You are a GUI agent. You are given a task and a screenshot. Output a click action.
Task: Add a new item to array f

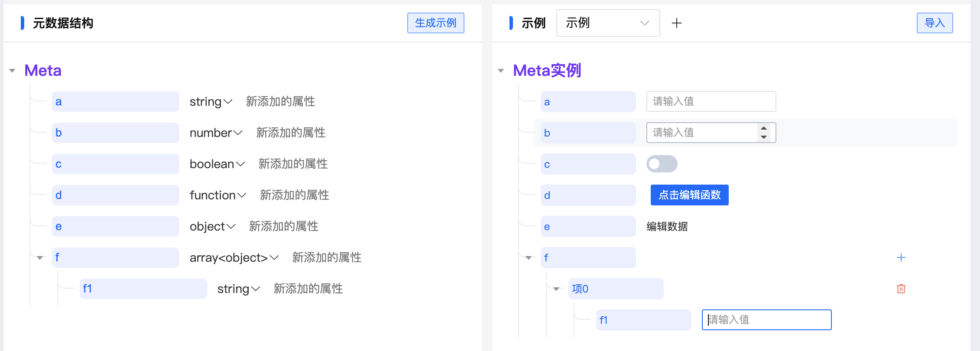pyautogui.click(x=901, y=257)
